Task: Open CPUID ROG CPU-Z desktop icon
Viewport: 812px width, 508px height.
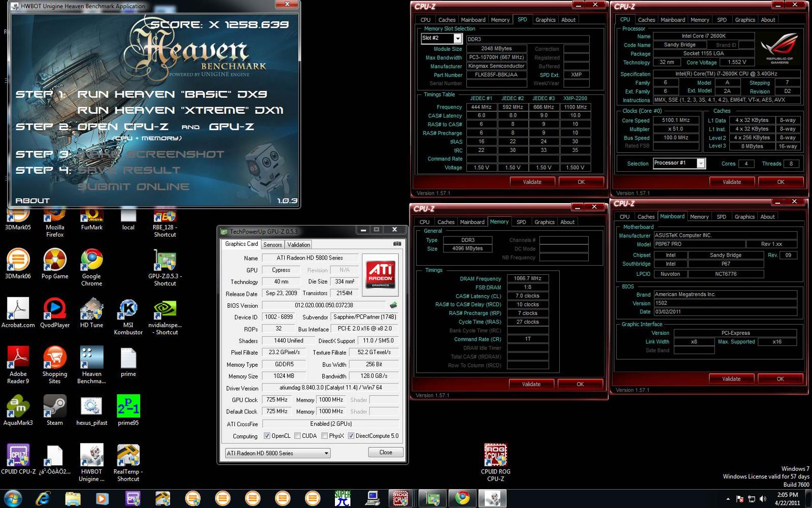Action: [495, 462]
